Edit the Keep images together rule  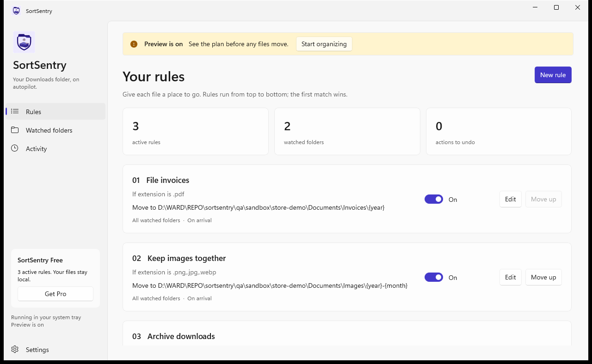[511, 277]
